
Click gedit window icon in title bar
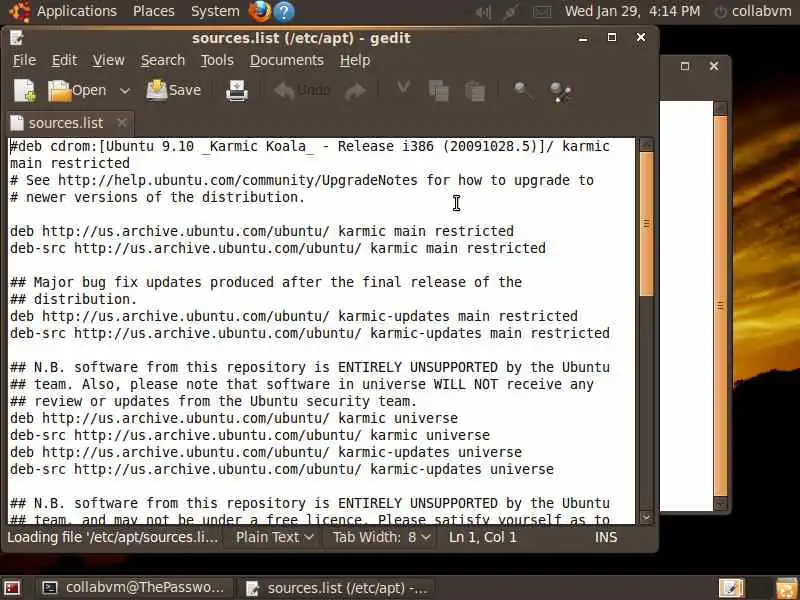point(16,38)
